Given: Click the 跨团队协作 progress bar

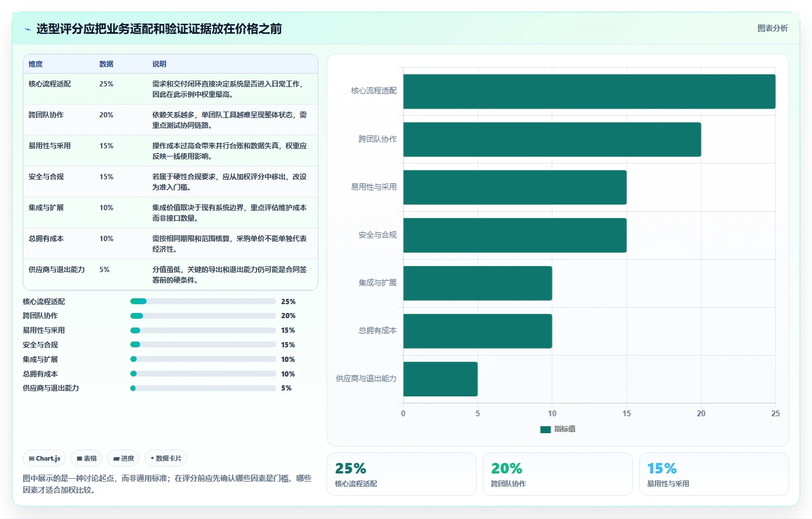Looking at the screenshot, I should pos(203,316).
